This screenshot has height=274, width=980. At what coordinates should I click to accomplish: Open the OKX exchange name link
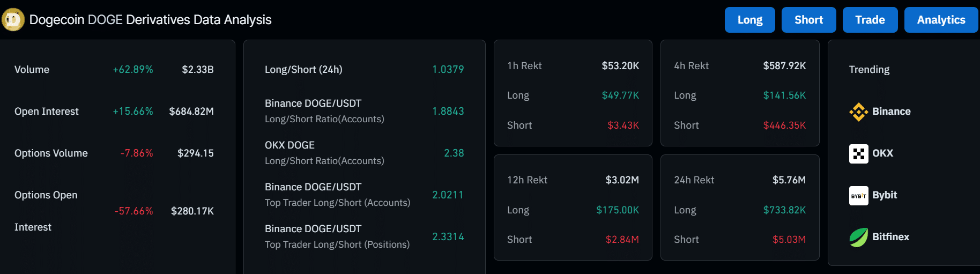coord(882,153)
